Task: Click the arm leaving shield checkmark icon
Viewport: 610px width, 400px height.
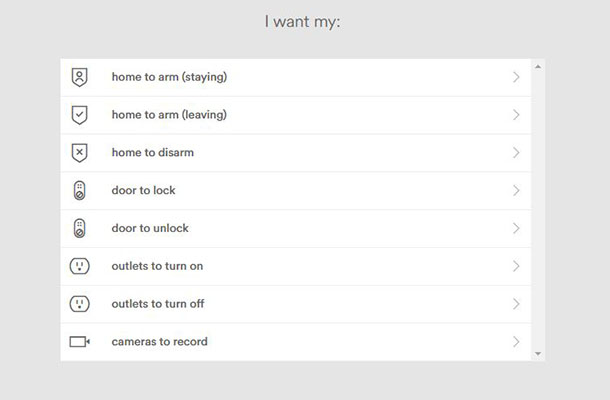Action: coord(79,115)
